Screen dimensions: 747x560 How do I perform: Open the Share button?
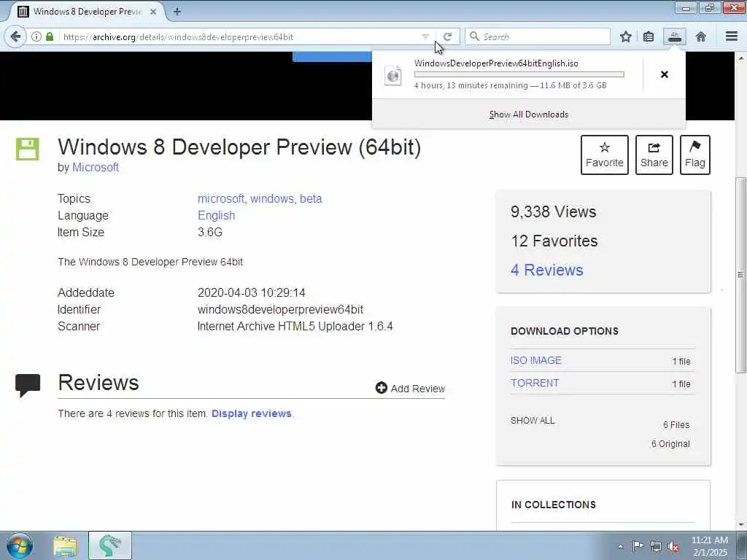click(654, 155)
